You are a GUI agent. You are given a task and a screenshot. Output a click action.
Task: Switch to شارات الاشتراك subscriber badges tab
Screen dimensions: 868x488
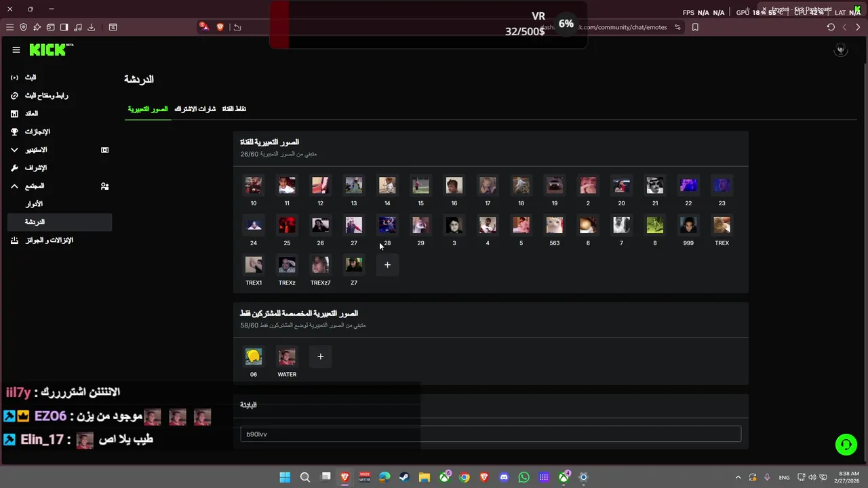(195, 109)
